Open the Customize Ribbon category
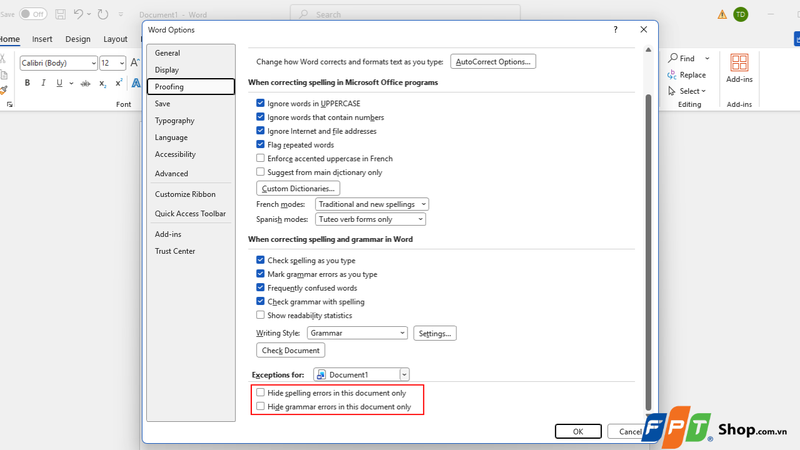The width and height of the screenshot is (800, 450). point(191,194)
